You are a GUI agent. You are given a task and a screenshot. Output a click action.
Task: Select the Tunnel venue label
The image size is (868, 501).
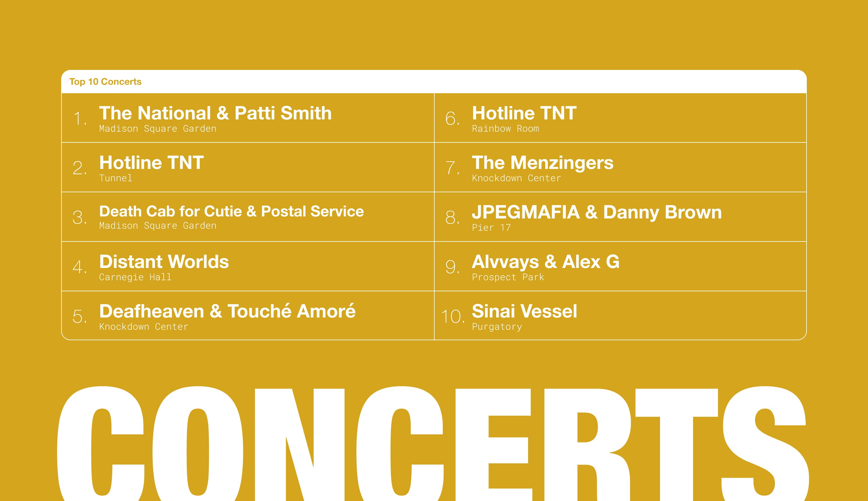[116, 178]
